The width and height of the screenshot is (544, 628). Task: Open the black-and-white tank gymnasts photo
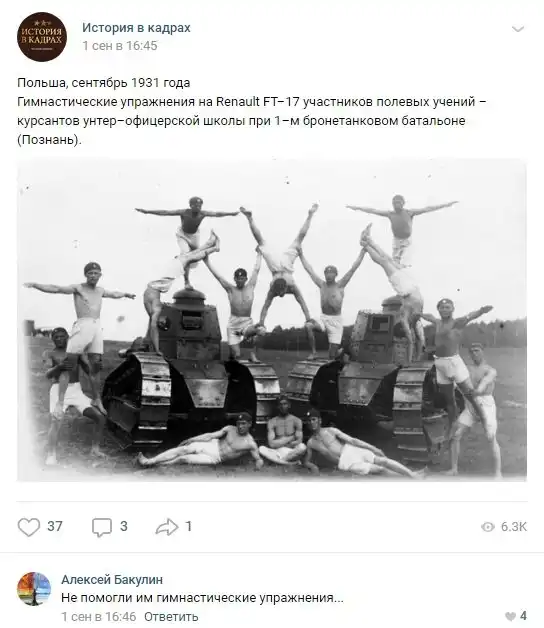pyautogui.click(x=272, y=320)
